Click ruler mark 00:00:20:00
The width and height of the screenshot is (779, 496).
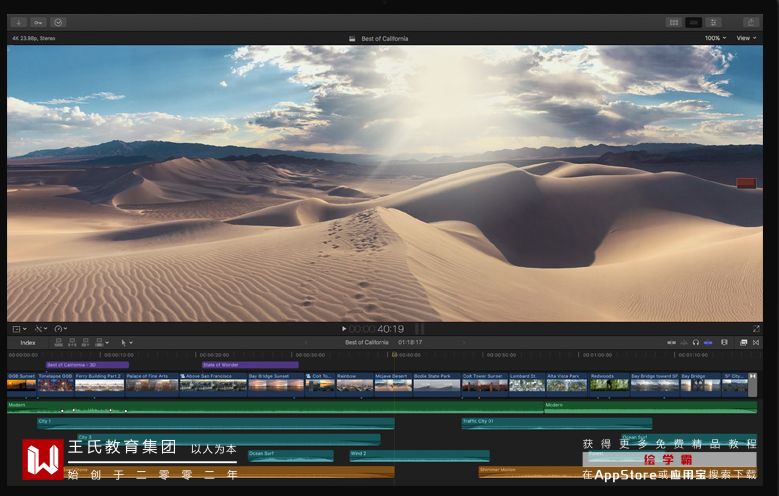click(x=214, y=355)
